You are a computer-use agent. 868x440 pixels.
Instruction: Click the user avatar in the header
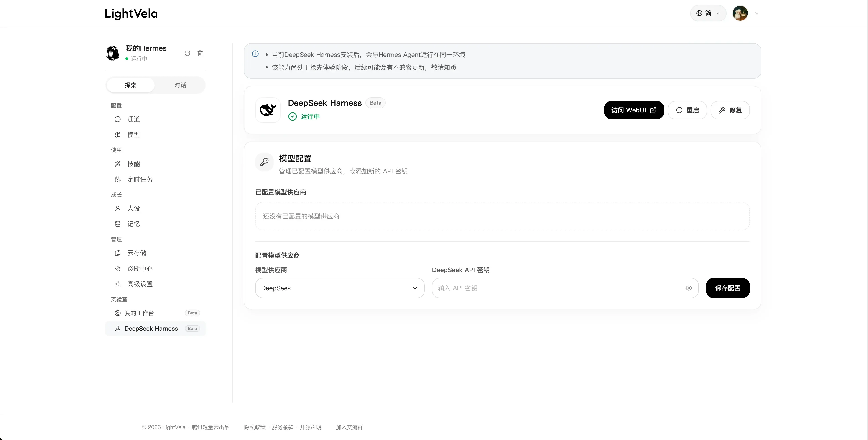click(x=740, y=13)
